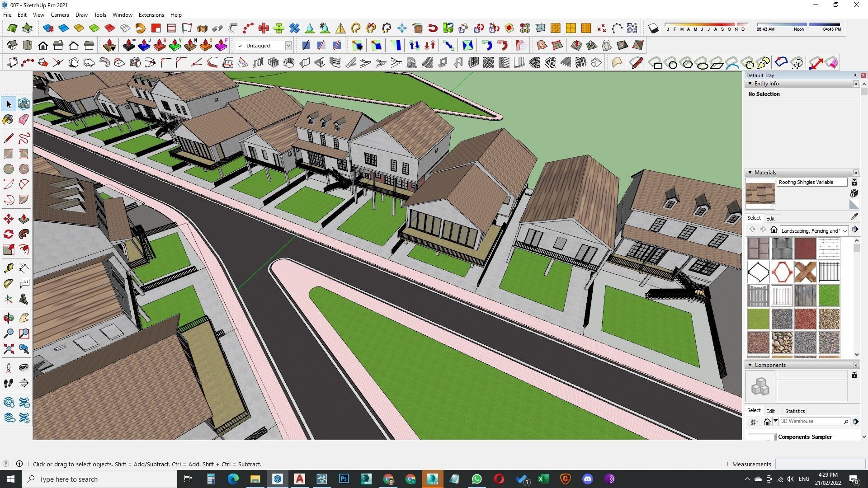Pick the eyedropper Sample Paint tool

tap(854, 217)
